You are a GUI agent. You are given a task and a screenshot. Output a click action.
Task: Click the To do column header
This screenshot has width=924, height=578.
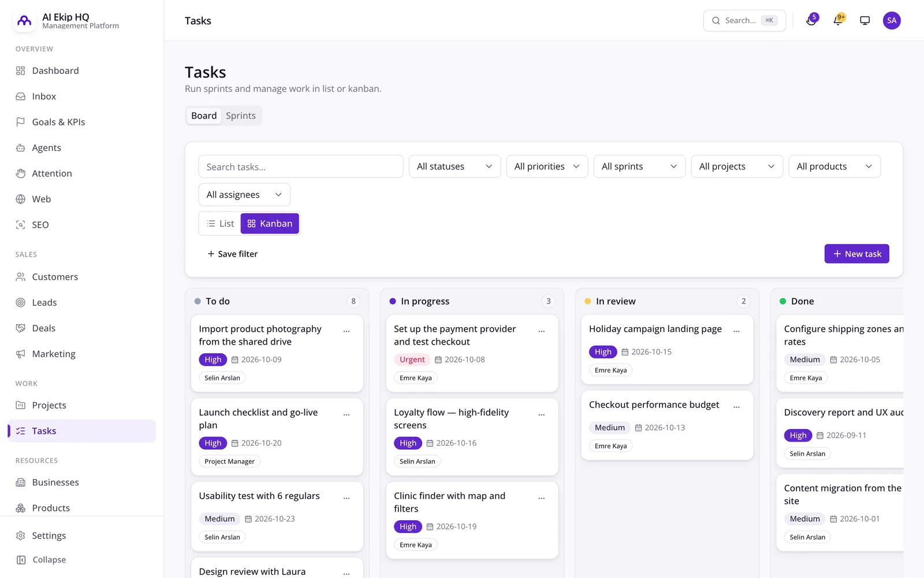pos(277,301)
